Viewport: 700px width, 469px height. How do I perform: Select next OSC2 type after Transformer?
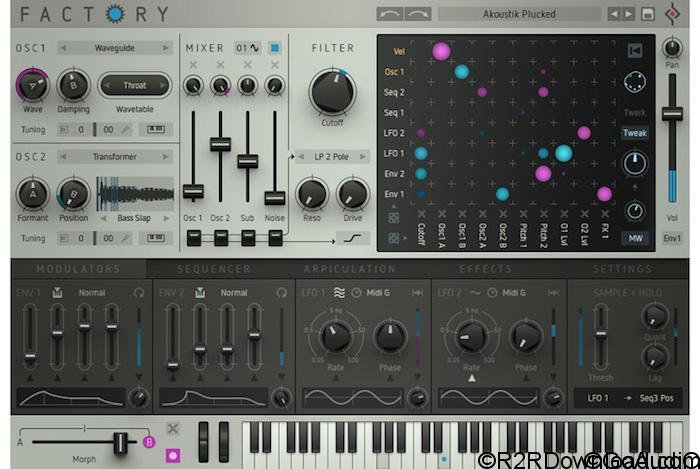click(x=166, y=157)
